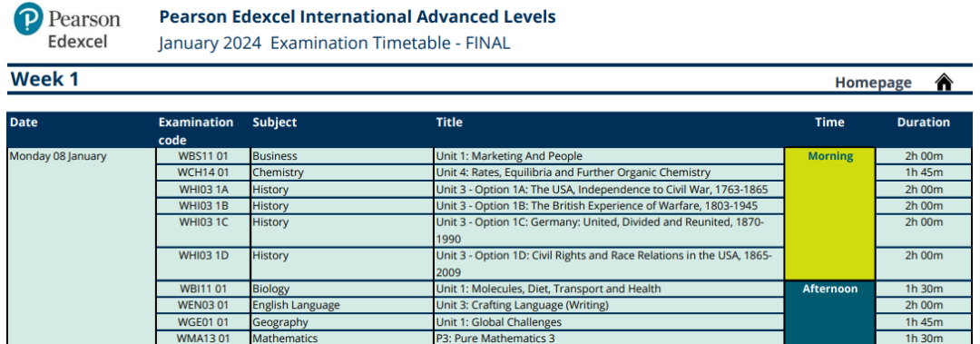Click the Examination code column header

[x=196, y=131]
